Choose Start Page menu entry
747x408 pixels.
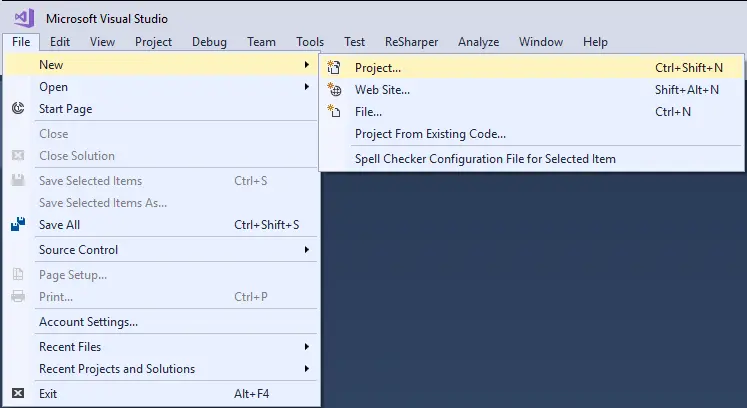(x=161, y=109)
